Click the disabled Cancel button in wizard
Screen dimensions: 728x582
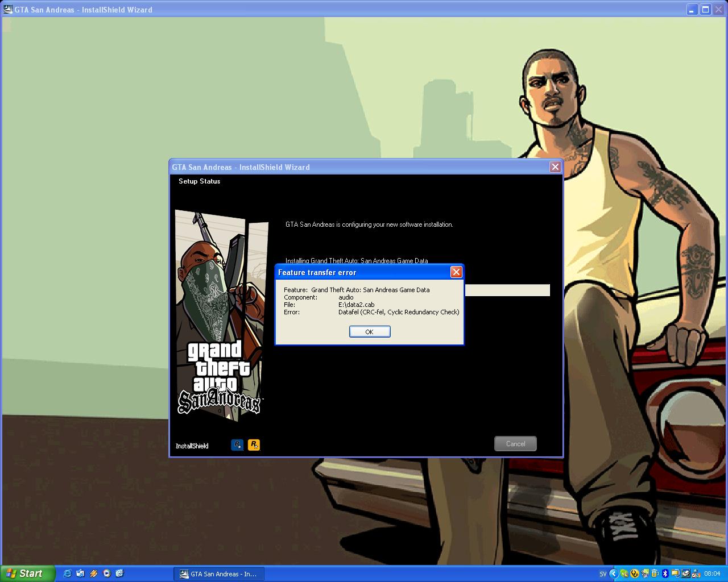click(x=515, y=444)
